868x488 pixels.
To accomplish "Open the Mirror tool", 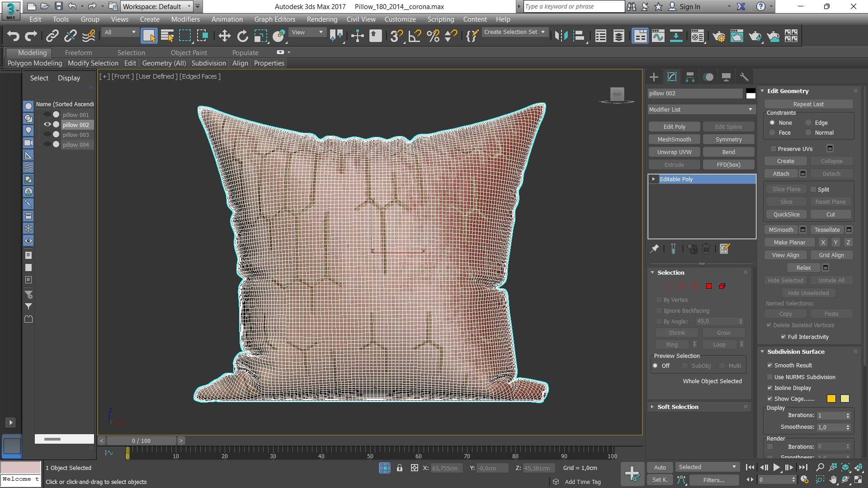I will coord(561,36).
